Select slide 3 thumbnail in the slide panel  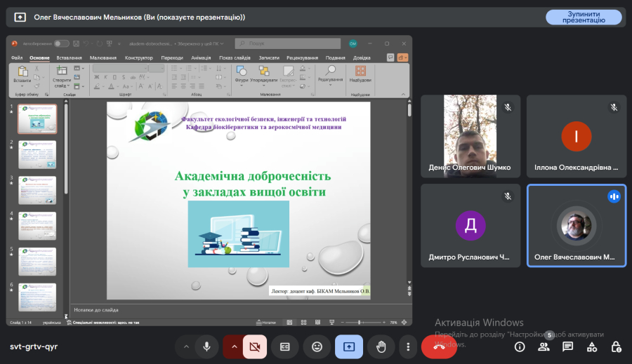click(37, 190)
